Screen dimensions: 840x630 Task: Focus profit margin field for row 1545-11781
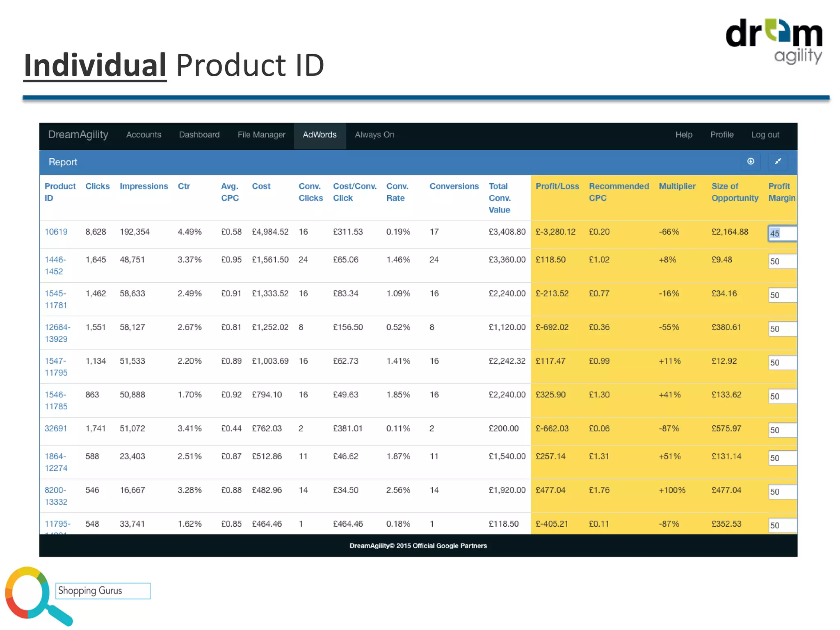(783, 295)
